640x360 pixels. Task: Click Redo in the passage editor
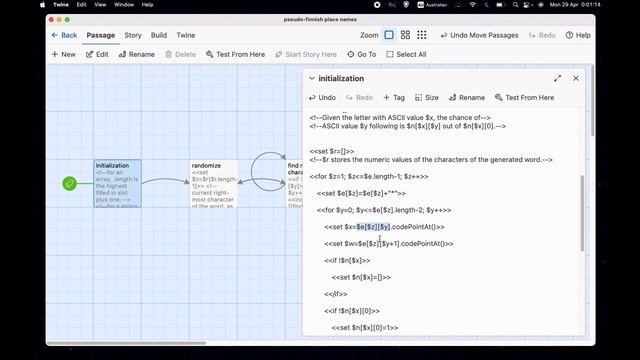pyautogui.click(x=359, y=98)
